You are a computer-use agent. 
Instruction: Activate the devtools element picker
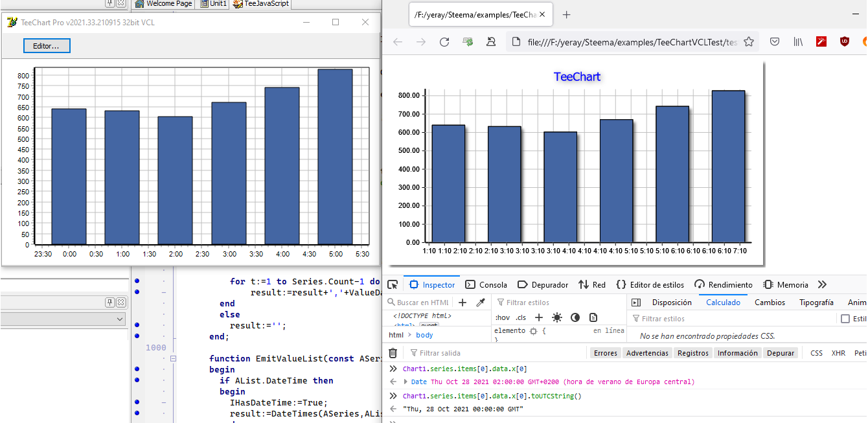393,284
